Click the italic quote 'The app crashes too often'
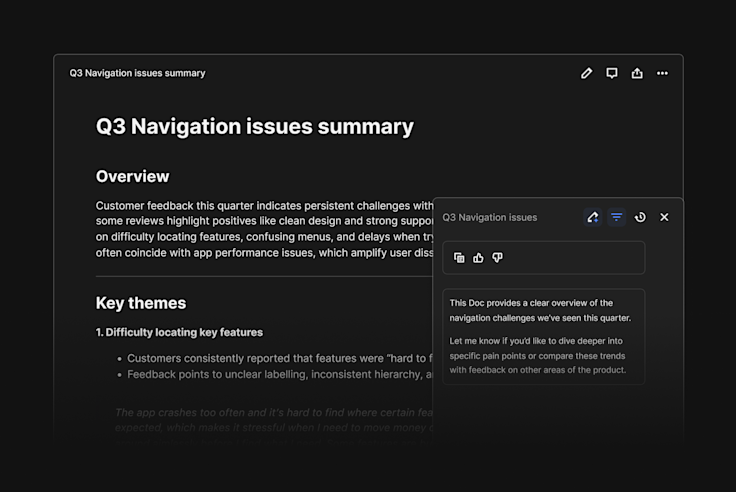The image size is (736, 492). (x=274, y=427)
